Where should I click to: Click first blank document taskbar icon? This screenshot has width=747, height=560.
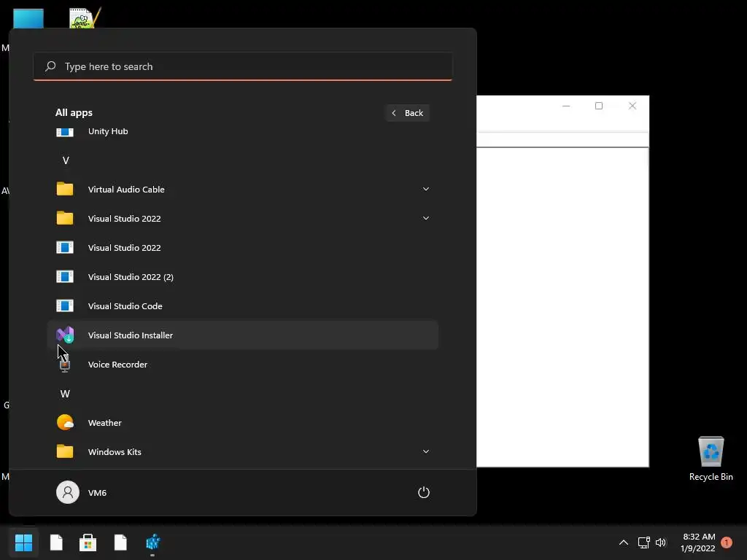[56, 542]
